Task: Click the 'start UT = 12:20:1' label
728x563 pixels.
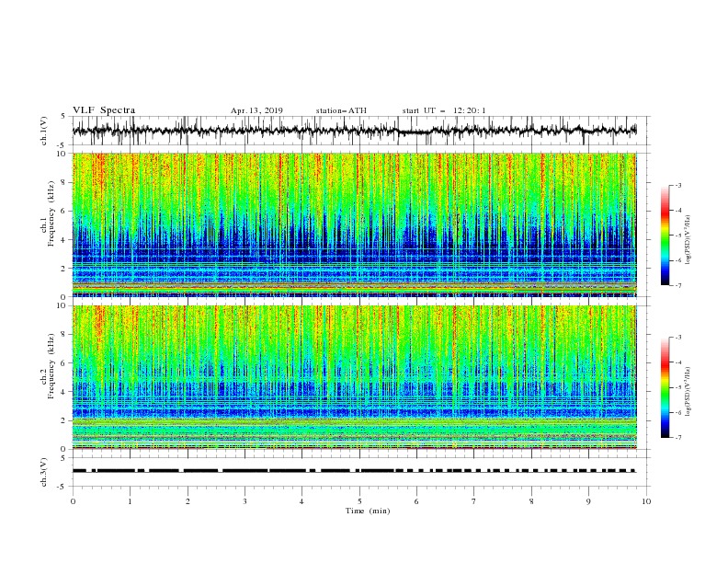Action: tap(444, 110)
